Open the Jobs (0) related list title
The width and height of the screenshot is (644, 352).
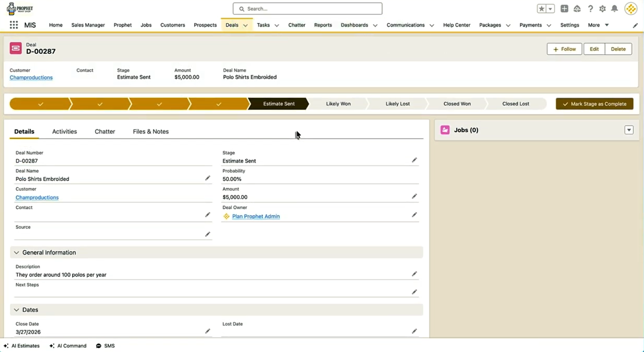[466, 130]
